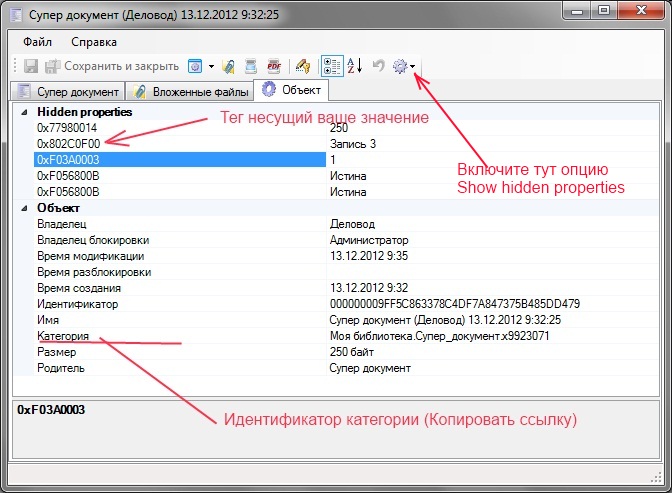The height and width of the screenshot is (493, 672).
Task: Toggle the categorized view button
Action: pos(332,67)
